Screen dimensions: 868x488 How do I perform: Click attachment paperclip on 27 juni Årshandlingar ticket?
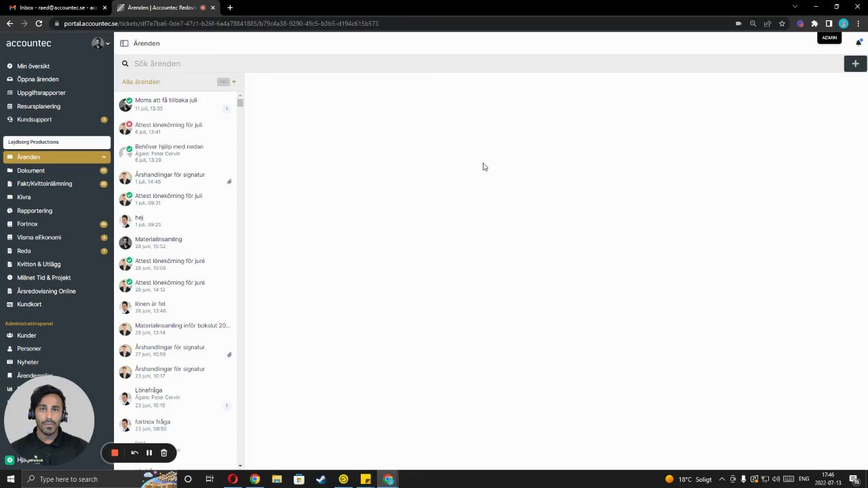pyautogui.click(x=229, y=354)
